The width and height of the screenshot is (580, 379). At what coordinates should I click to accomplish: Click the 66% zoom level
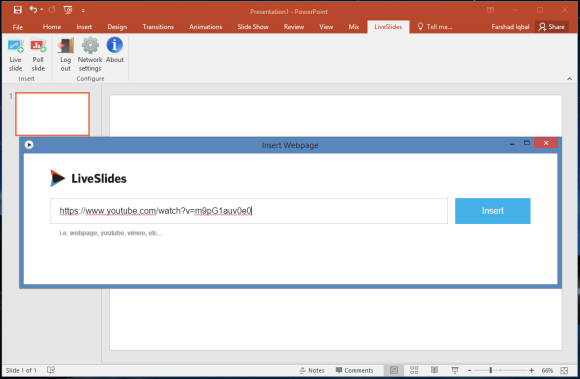pyautogui.click(x=547, y=370)
